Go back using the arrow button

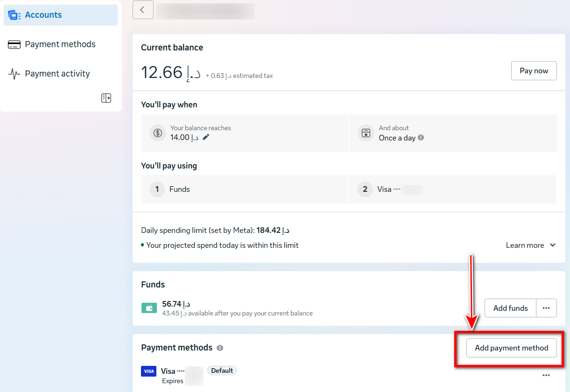pyautogui.click(x=143, y=10)
